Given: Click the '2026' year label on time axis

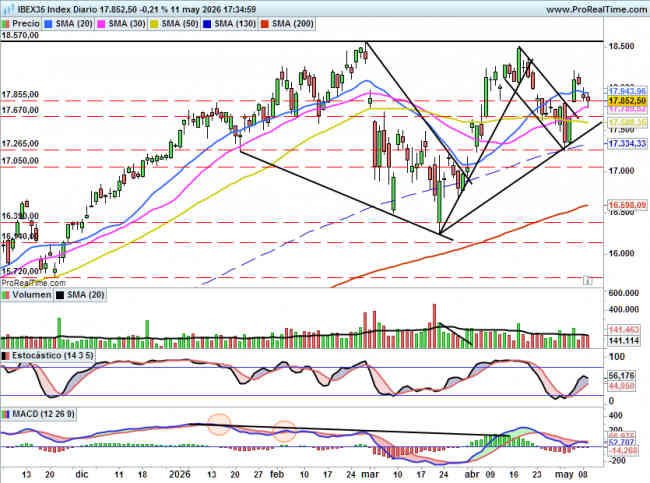Looking at the screenshot, I should click(180, 474).
